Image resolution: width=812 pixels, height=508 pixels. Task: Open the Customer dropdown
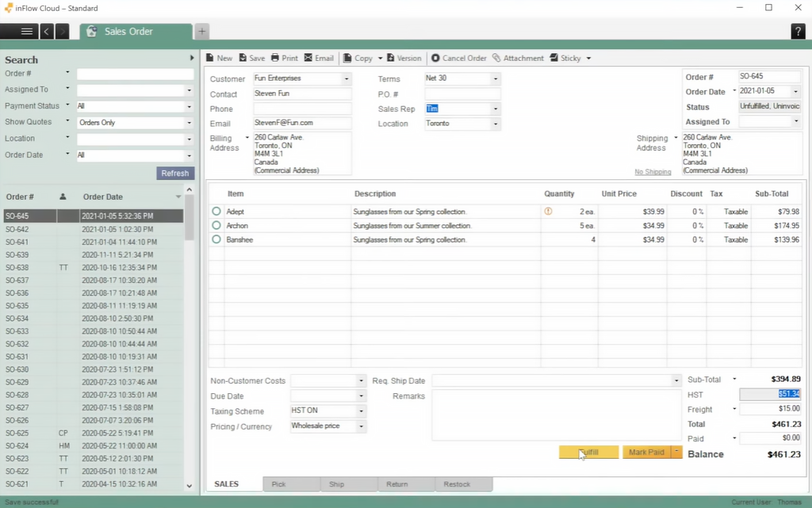(347, 78)
